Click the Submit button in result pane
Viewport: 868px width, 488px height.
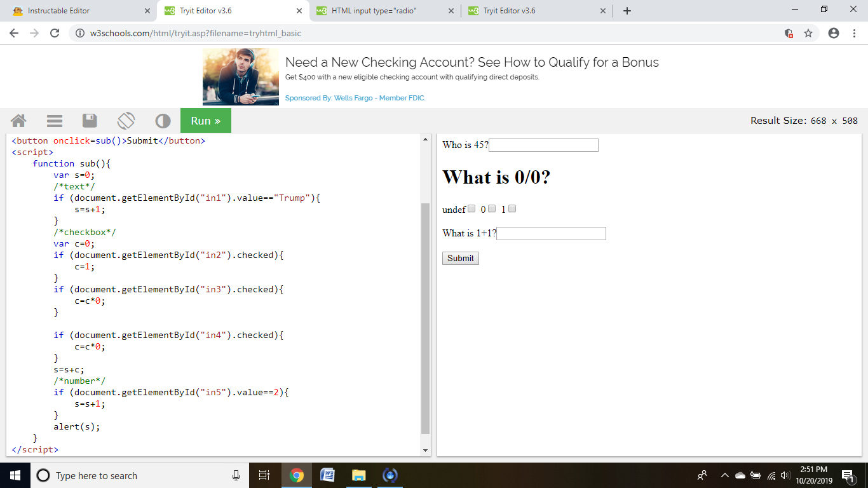click(461, 258)
